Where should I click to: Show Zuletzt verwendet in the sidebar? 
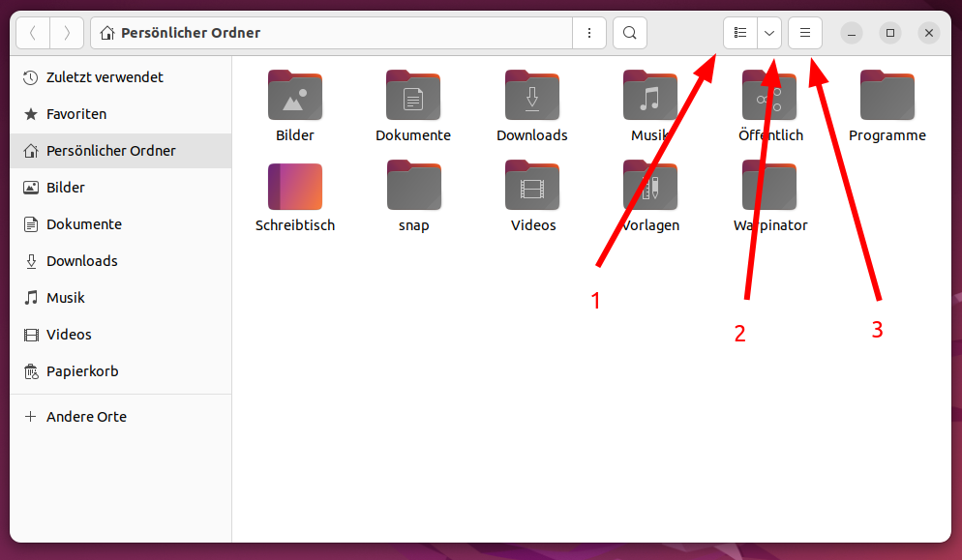tap(121, 77)
